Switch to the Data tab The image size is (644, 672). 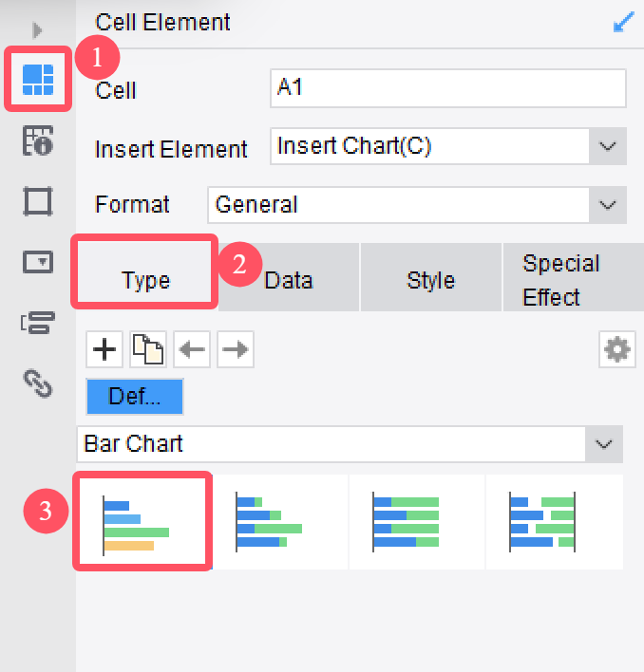pos(289,280)
